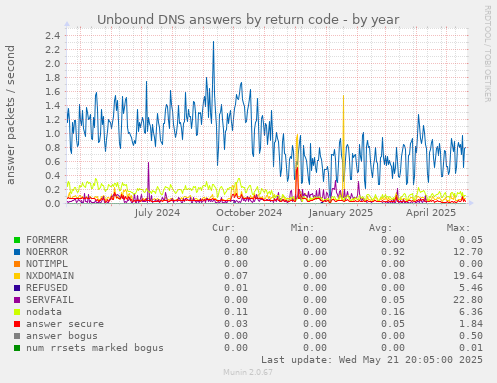Click the 1.0 y-axis tick label
The image size is (497, 383).
[52, 133]
